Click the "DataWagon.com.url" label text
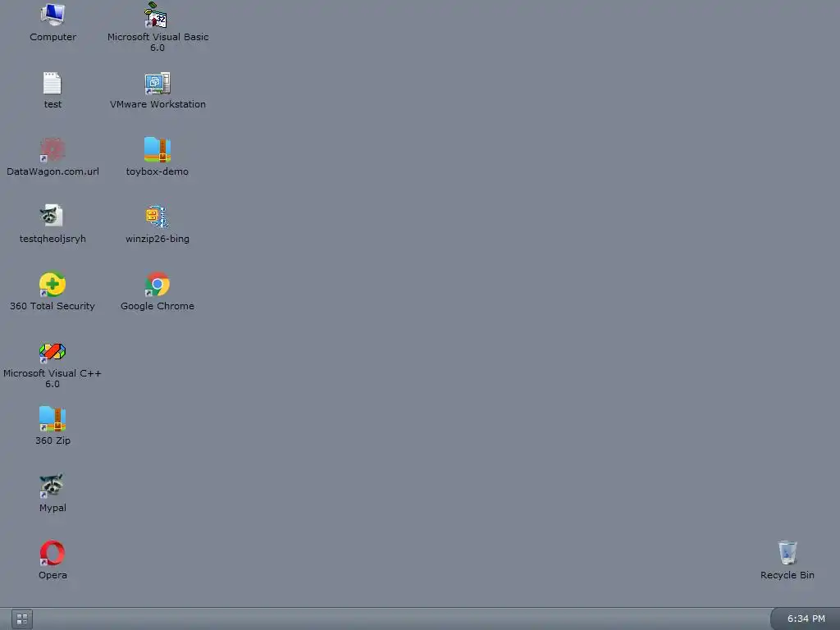The height and width of the screenshot is (630, 840). click(52, 171)
